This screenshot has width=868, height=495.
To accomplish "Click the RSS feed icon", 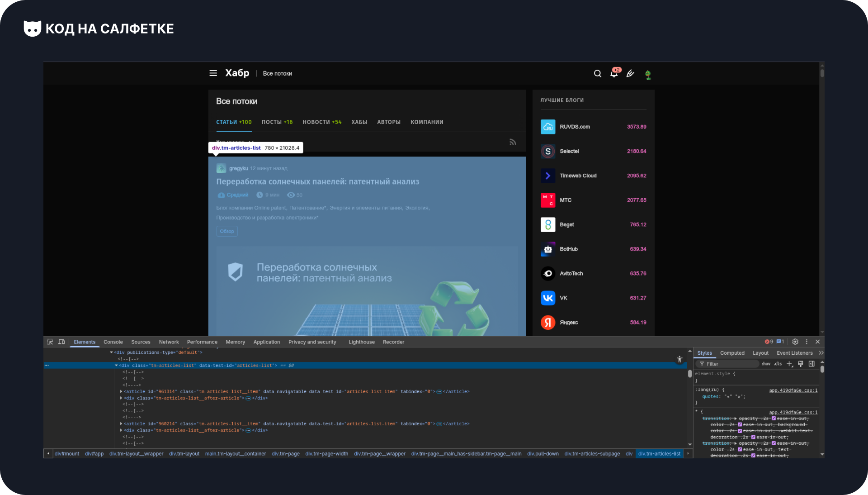I will point(513,142).
